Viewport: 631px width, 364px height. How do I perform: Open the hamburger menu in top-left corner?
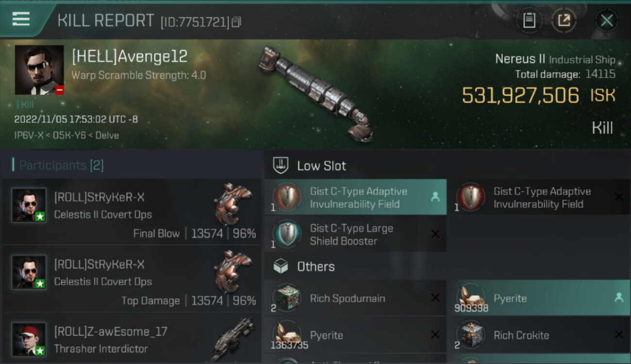(x=21, y=19)
